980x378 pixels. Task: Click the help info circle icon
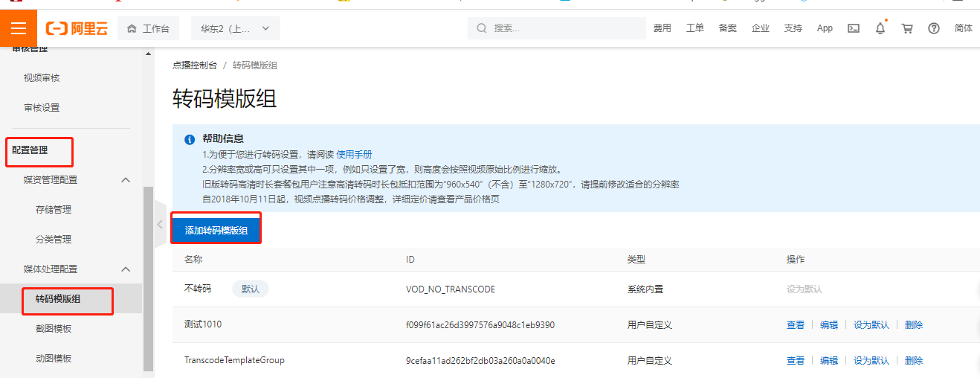[188, 139]
